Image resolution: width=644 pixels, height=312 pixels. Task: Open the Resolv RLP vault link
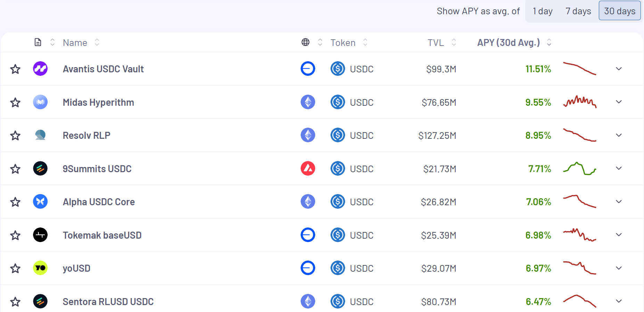pyautogui.click(x=87, y=135)
